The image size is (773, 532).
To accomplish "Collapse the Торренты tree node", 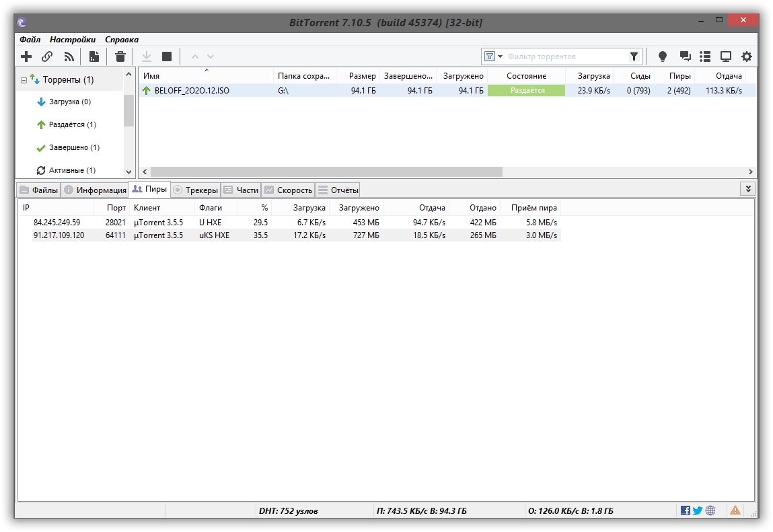I will tap(24, 80).
